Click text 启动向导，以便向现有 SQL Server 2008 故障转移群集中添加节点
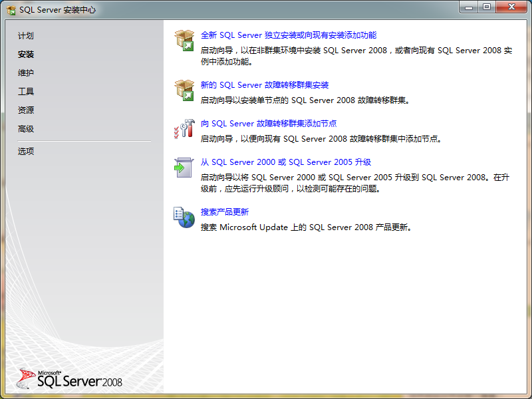The image size is (532, 399). click(321, 139)
